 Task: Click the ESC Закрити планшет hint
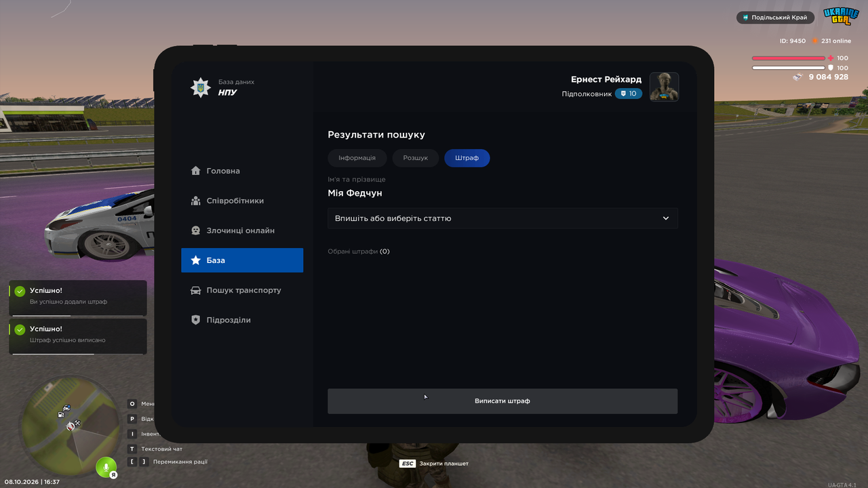point(434,464)
